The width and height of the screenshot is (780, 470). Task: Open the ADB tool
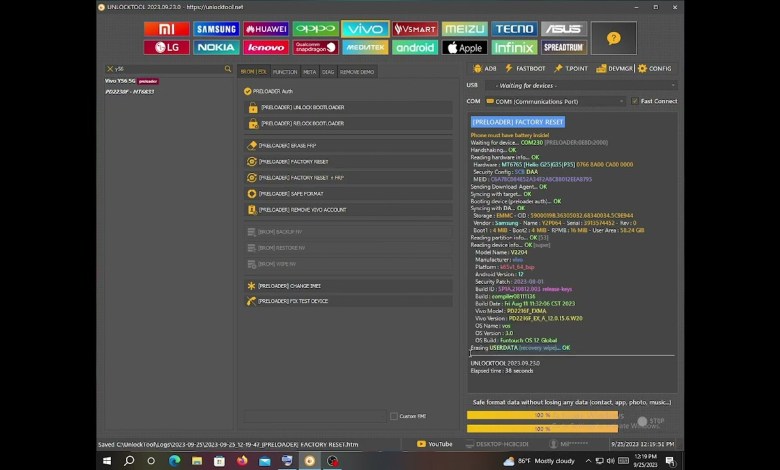(485, 69)
